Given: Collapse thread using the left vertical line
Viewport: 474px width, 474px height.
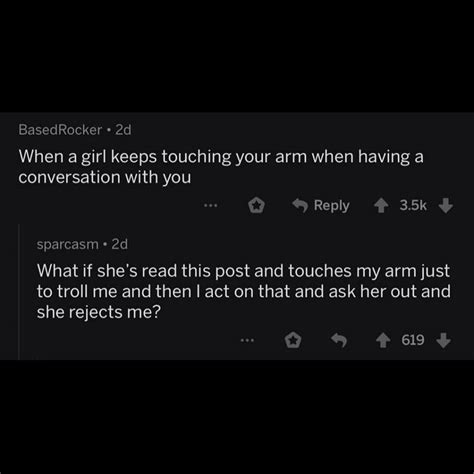Looking at the screenshot, I should pos(19,292).
